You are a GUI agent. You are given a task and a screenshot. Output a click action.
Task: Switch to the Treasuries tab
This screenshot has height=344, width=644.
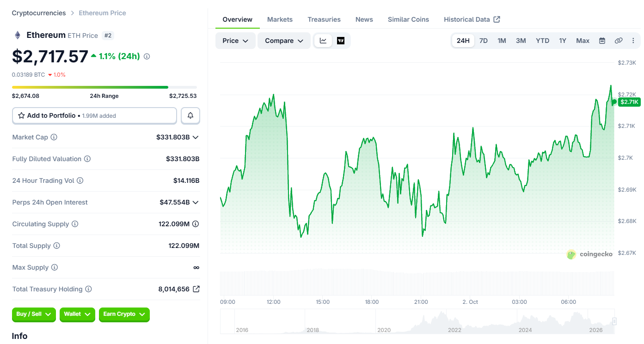tap(324, 19)
